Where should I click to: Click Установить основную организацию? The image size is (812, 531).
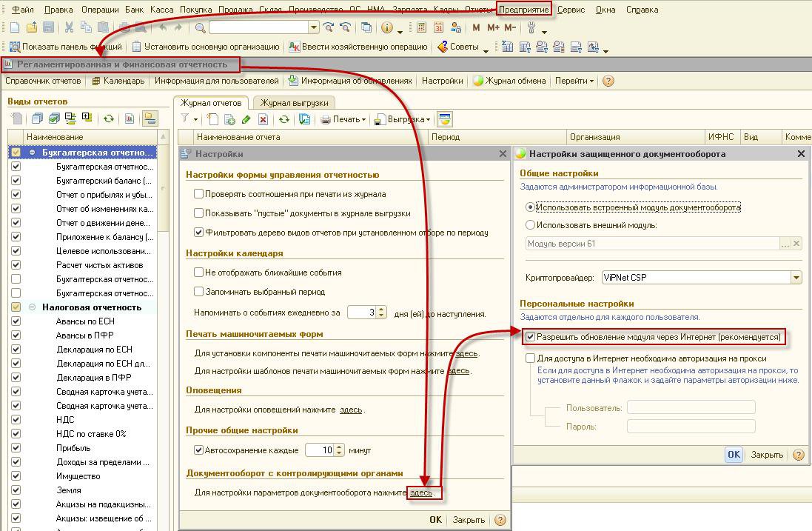pyautogui.click(x=206, y=47)
